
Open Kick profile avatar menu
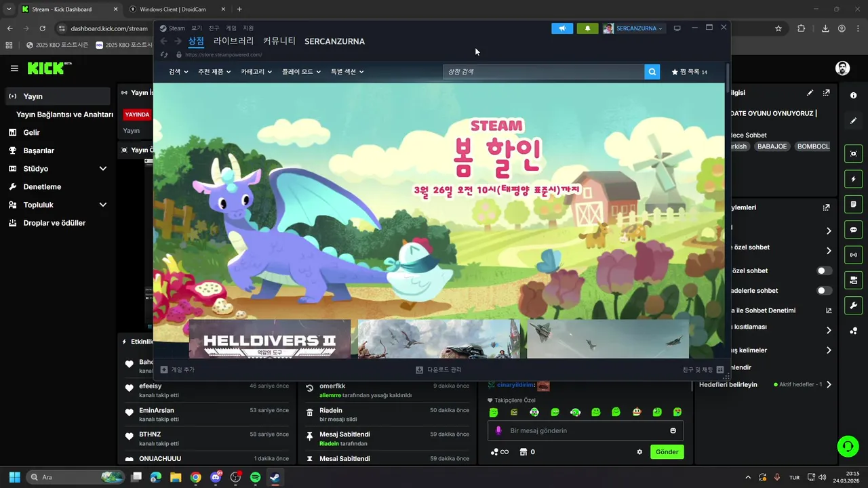click(842, 68)
